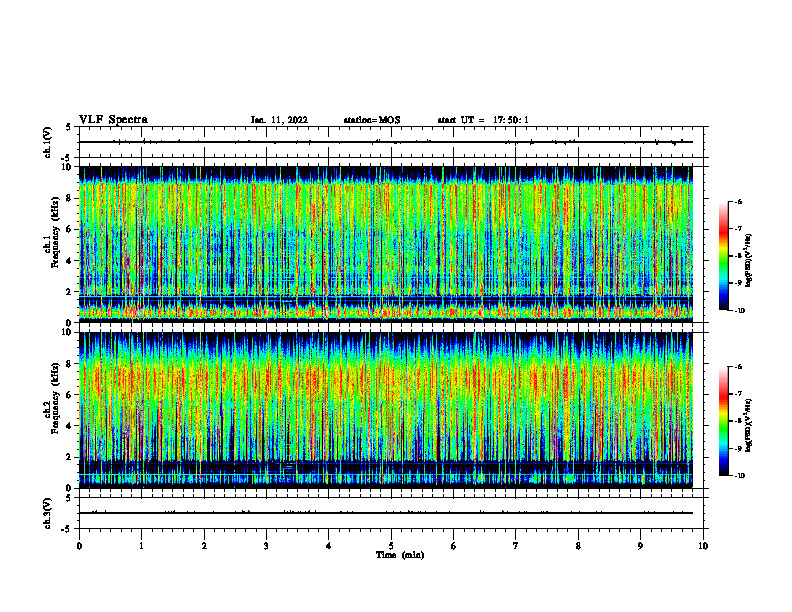Viewport: 792px width, 612px height.
Task: Click the '-6' label on ch.1 color bar
Action: (x=737, y=201)
